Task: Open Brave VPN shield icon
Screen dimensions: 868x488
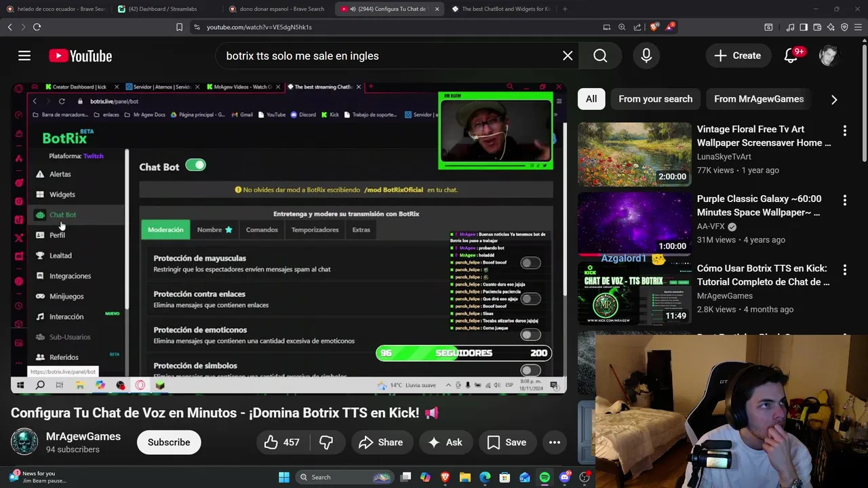Action: 844,27
